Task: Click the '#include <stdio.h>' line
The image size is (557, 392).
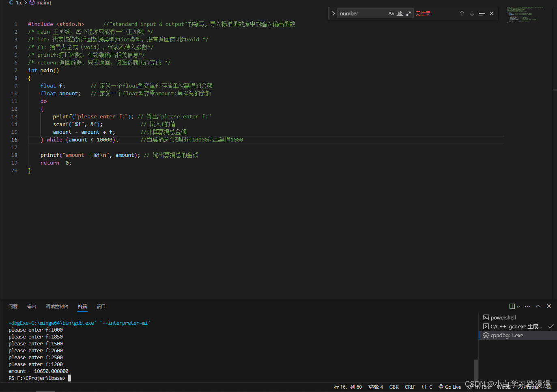Action: [x=56, y=24]
